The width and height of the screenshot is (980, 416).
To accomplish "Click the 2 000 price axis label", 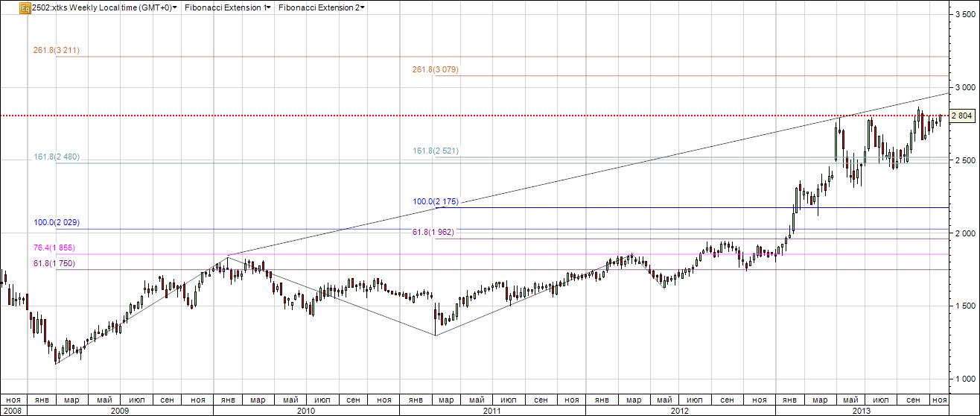I will pos(964,233).
